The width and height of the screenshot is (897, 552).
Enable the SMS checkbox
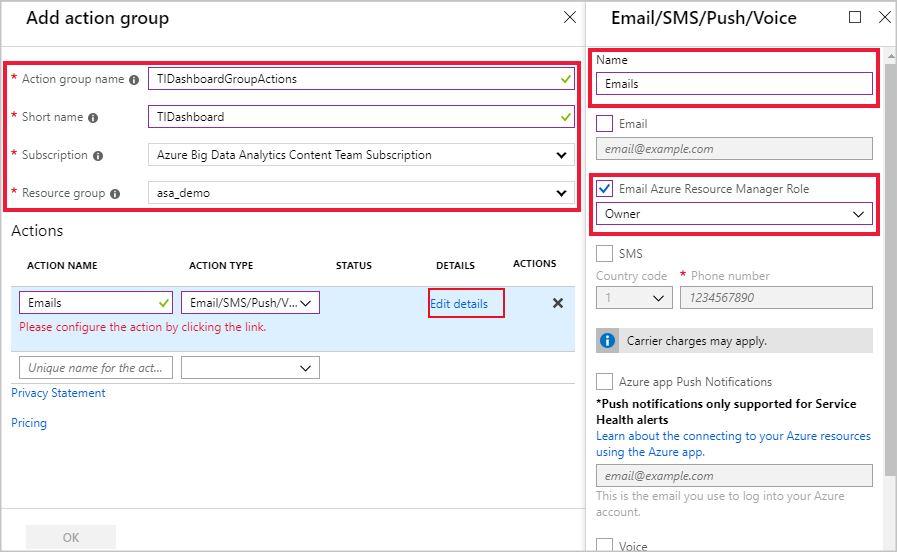click(604, 253)
